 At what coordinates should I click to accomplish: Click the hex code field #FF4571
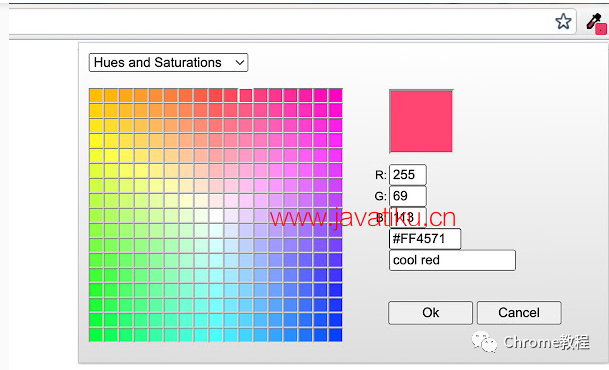point(425,239)
